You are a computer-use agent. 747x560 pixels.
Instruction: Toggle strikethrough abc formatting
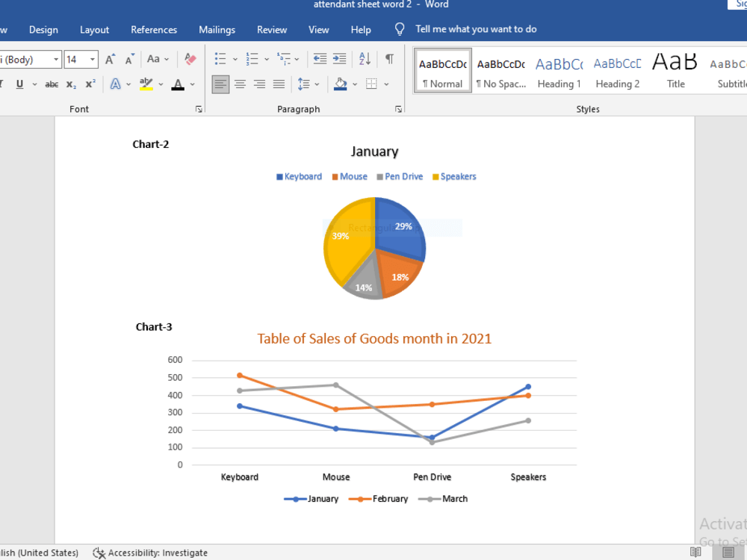pos(52,84)
